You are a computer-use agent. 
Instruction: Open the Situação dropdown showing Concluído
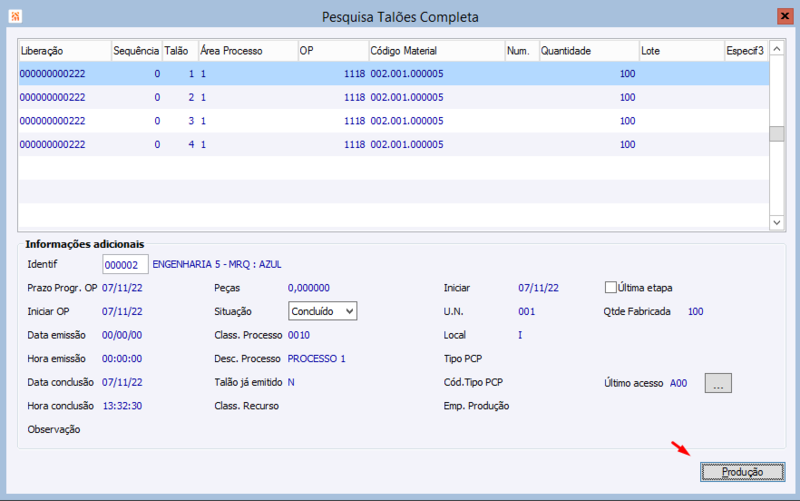click(322, 311)
